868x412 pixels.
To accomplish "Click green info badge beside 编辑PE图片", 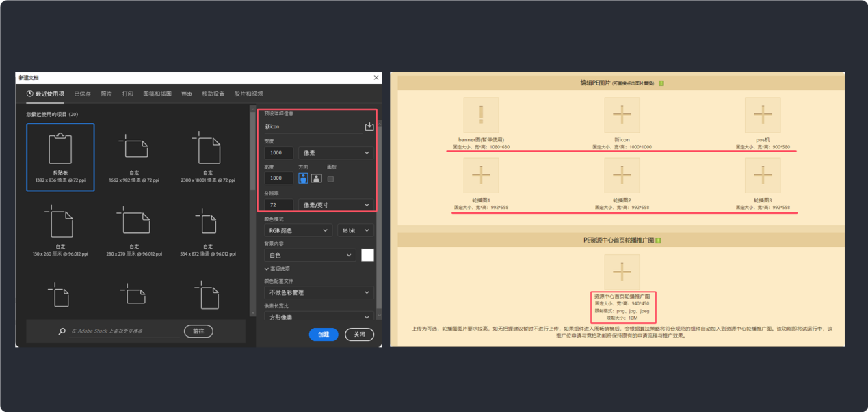I will point(661,83).
